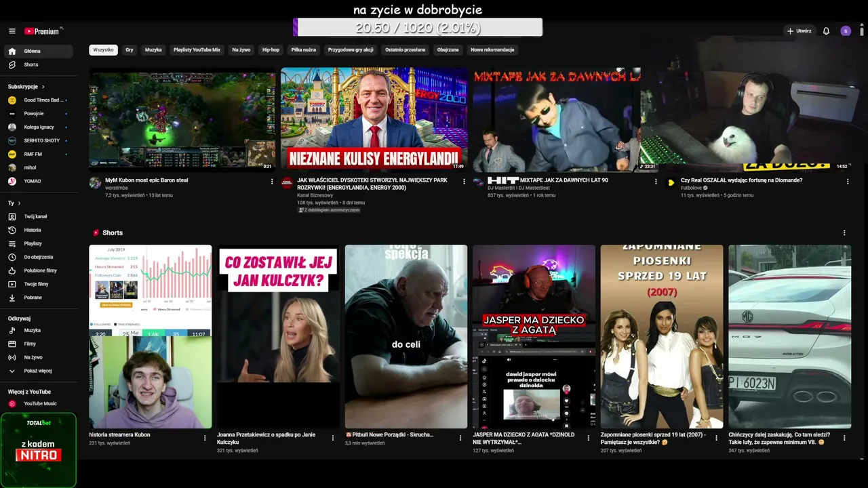
Task: Select the Ostatnio przesłane chip
Action: pyautogui.click(x=406, y=50)
